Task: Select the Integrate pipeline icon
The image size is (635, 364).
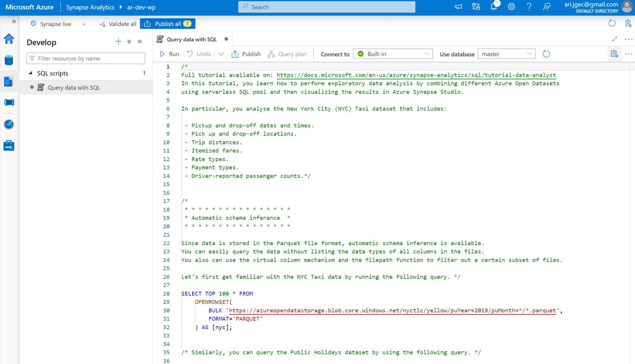Action: pos(9,102)
